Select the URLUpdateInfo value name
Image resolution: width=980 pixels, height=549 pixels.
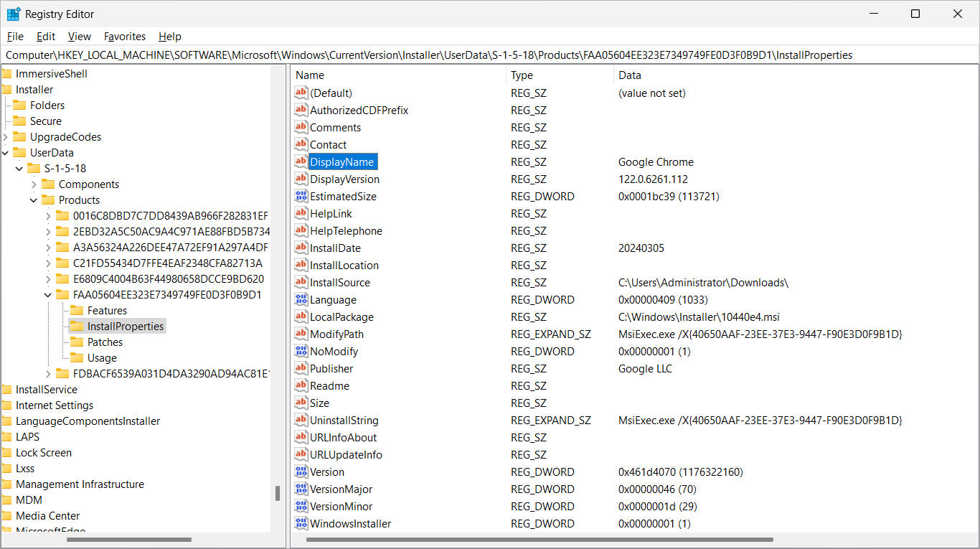click(x=346, y=454)
